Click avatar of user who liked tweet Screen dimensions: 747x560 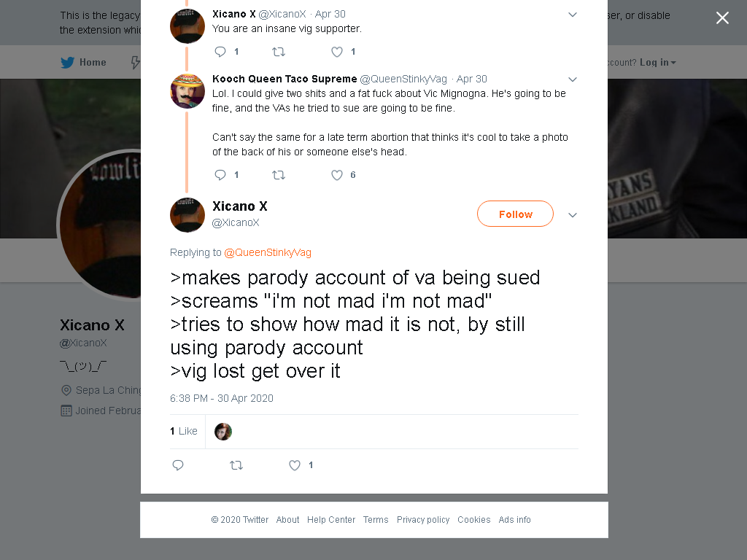point(223,432)
